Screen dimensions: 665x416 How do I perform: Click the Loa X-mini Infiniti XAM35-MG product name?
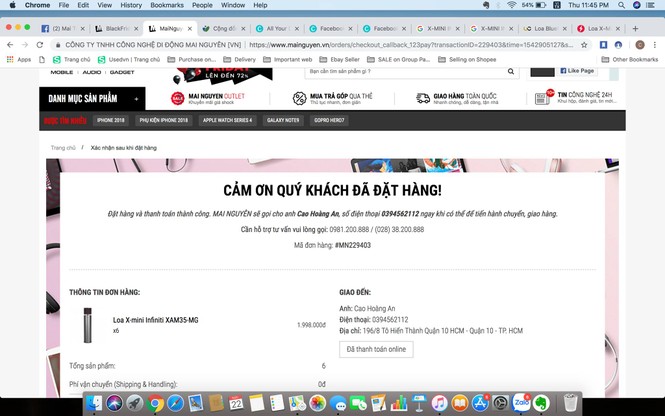coord(155,320)
